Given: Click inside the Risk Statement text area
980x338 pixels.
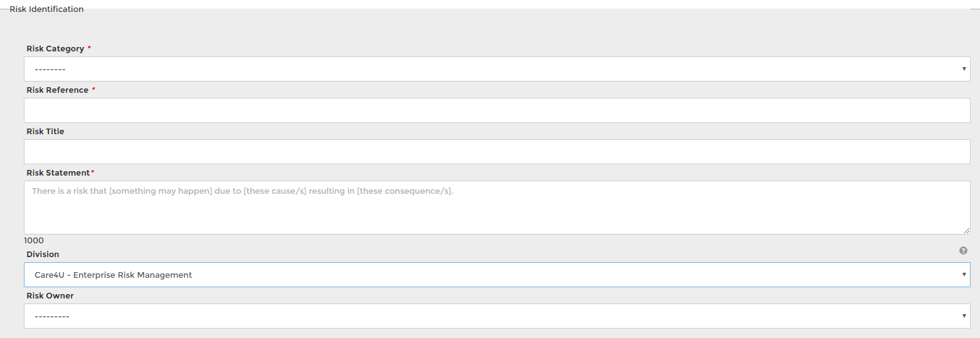Looking at the screenshot, I should point(497,208).
